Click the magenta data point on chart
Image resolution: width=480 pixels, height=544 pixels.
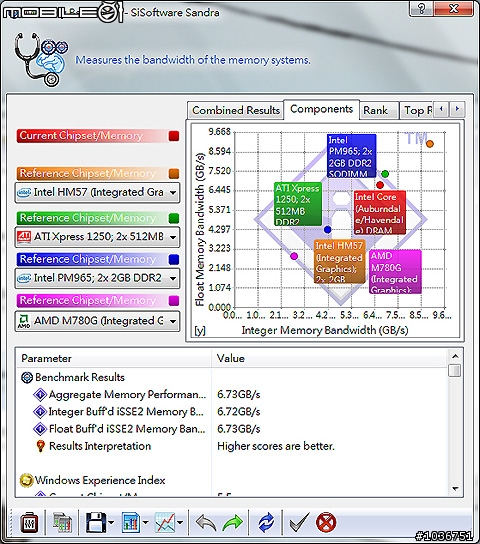pyautogui.click(x=294, y=256)
